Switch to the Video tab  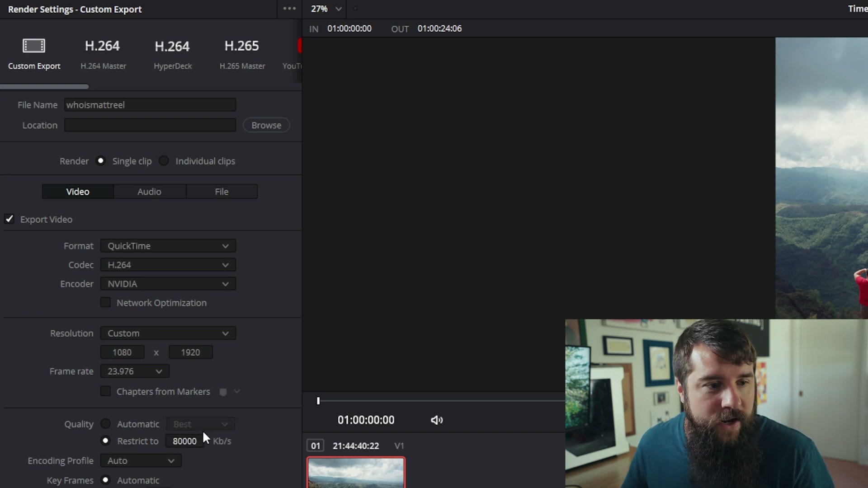click(x=78, y=192)
